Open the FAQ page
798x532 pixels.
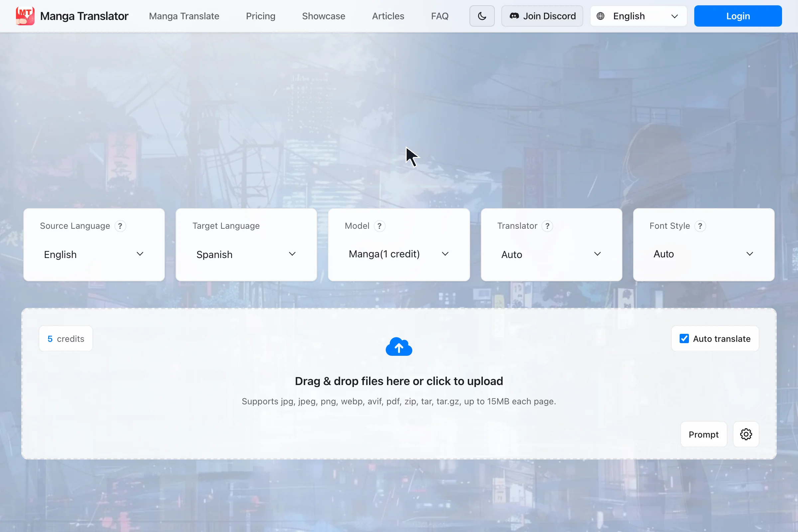coord(440,16)
